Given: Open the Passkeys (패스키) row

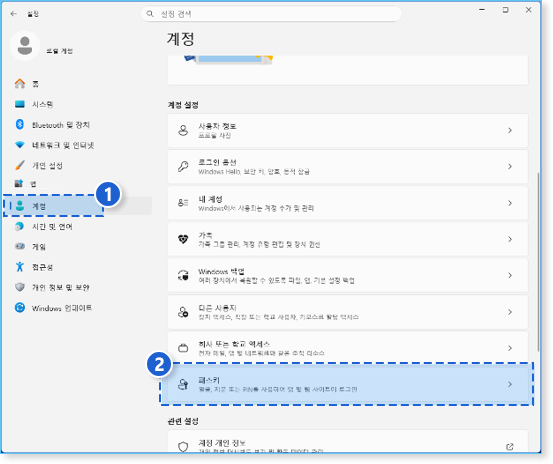Looking at the screenshot, I should [347, 384].
